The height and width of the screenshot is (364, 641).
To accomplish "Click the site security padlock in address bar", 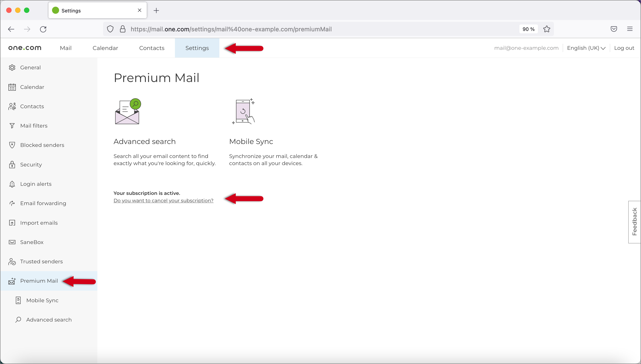I will pos(122,29).
